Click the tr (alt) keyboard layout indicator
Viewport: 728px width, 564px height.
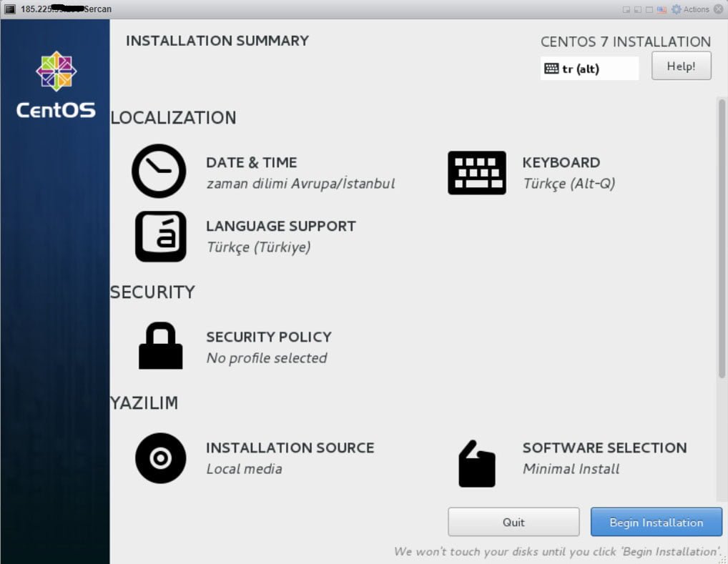coord(589,69)
